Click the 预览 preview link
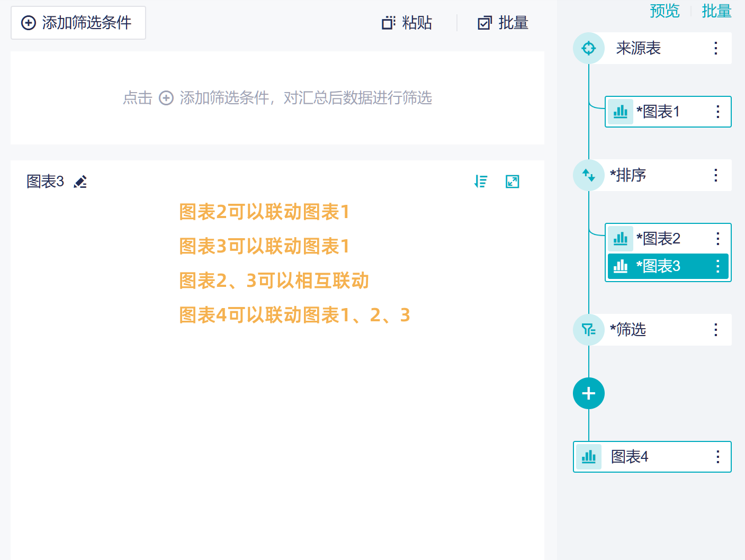 665,11
